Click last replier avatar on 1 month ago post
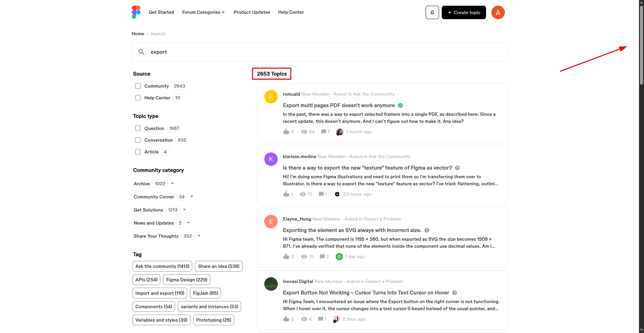This screenshot has width=644, height=333. pos(339,132)
